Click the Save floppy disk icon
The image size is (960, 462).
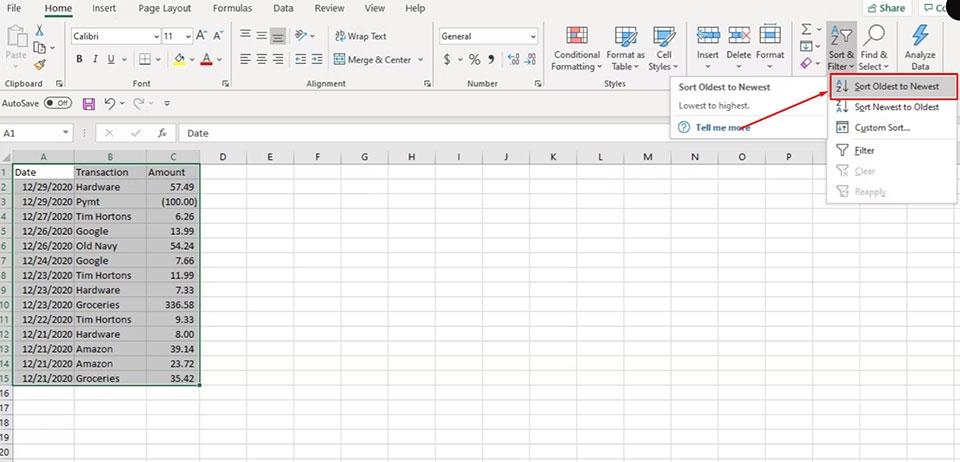tap(89, 103)
